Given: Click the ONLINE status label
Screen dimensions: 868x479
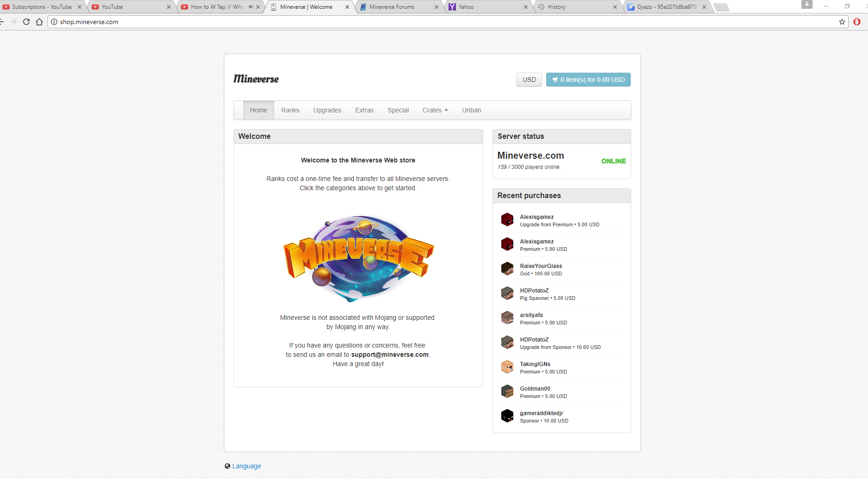Looking at the screenshot, I should 613,161.
